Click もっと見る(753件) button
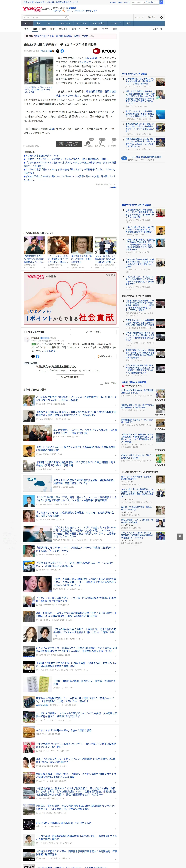 pyautogui.click(x=70, y=377)
